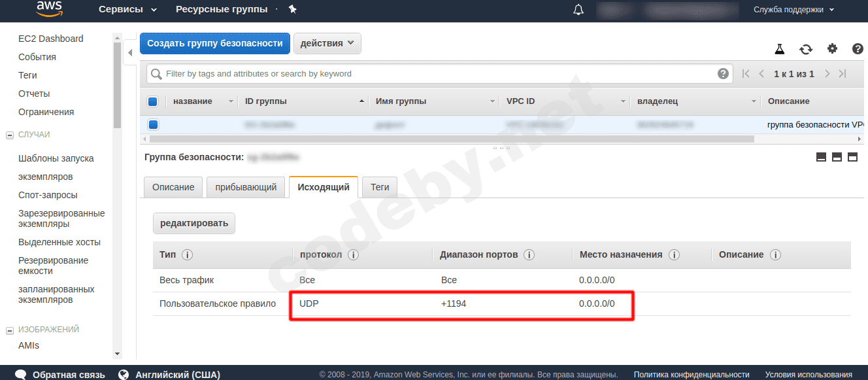
Task: Open the действия dropdown
Action: tap(327, 43)
